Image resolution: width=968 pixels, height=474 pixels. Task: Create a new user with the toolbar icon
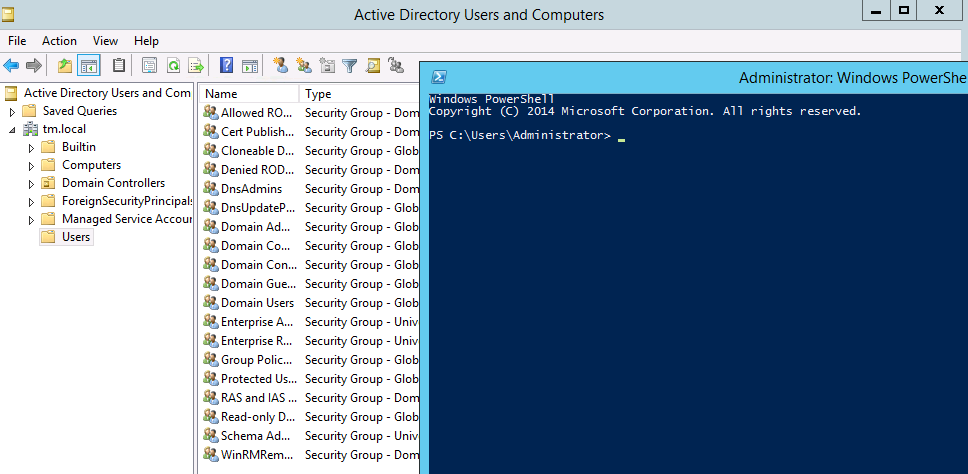click(281, 65)
